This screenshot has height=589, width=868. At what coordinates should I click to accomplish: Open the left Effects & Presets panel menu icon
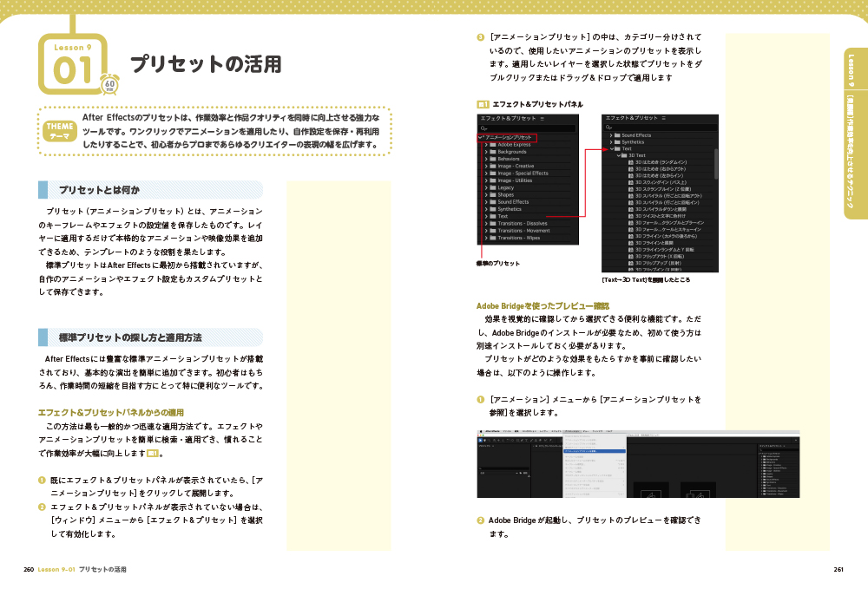tap(542, 117)
